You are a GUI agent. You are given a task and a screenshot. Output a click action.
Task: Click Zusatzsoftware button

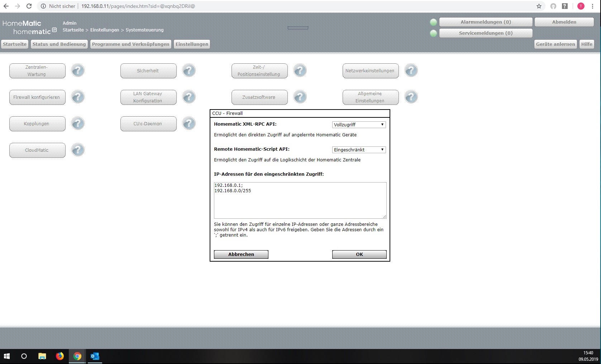(259, 97)
